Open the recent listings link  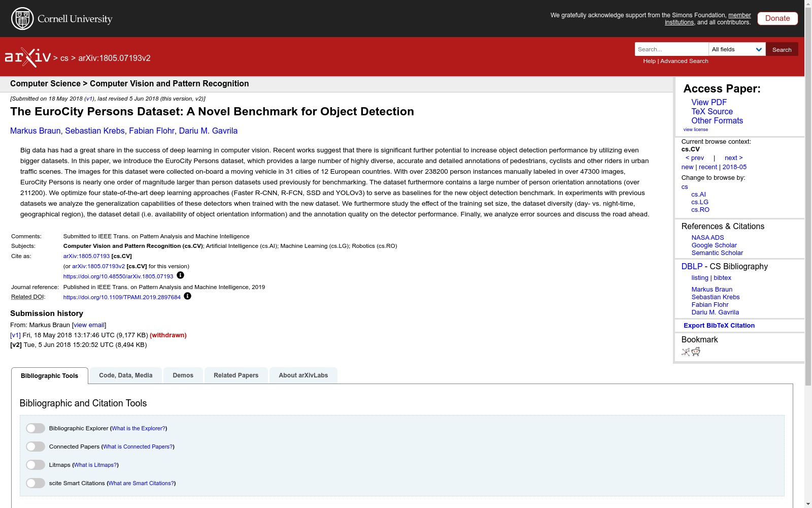pyautogui.click(x=708, y=167)
